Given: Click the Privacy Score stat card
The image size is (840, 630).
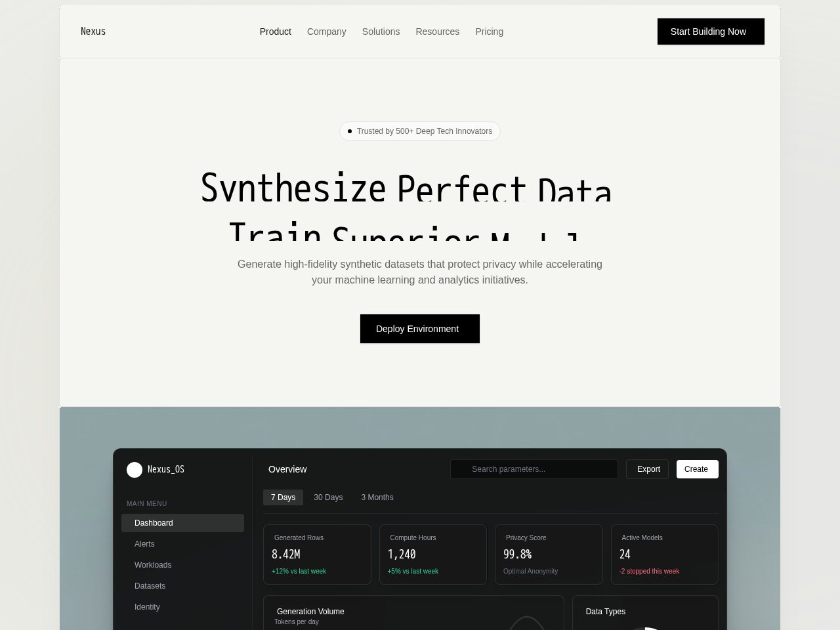Looking at the screenshot, I should click(x=549, y=555).
